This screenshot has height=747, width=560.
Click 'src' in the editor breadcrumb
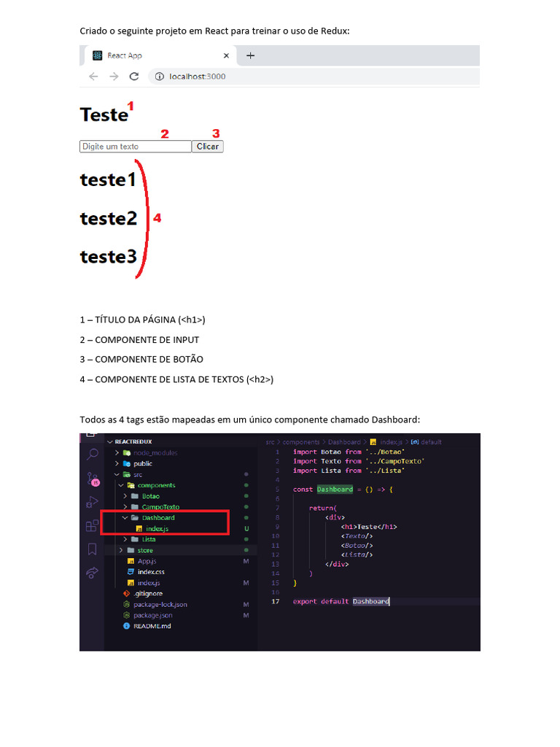270,442
